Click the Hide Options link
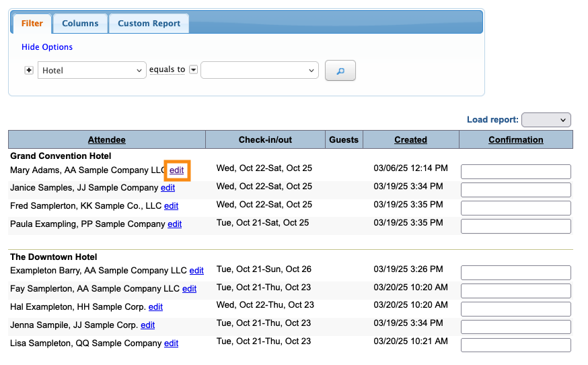This screenshot has height=365, width=588. tap(47, 47)
